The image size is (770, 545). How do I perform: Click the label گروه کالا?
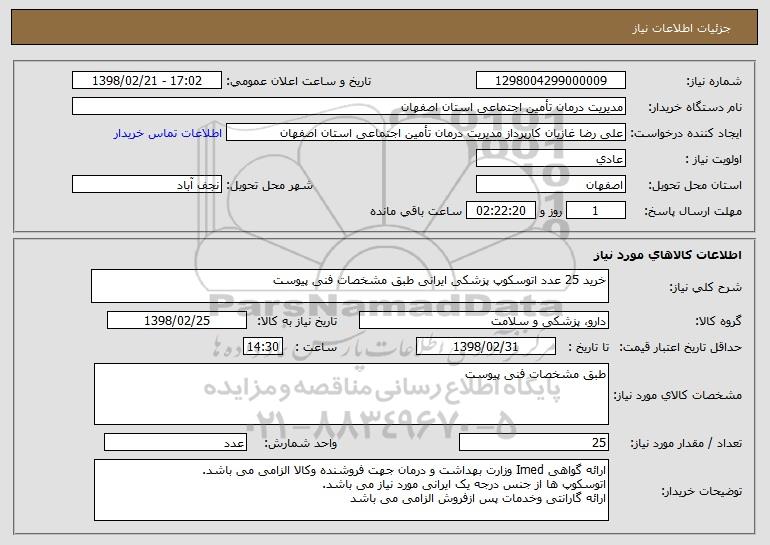[x=718, y=321]
